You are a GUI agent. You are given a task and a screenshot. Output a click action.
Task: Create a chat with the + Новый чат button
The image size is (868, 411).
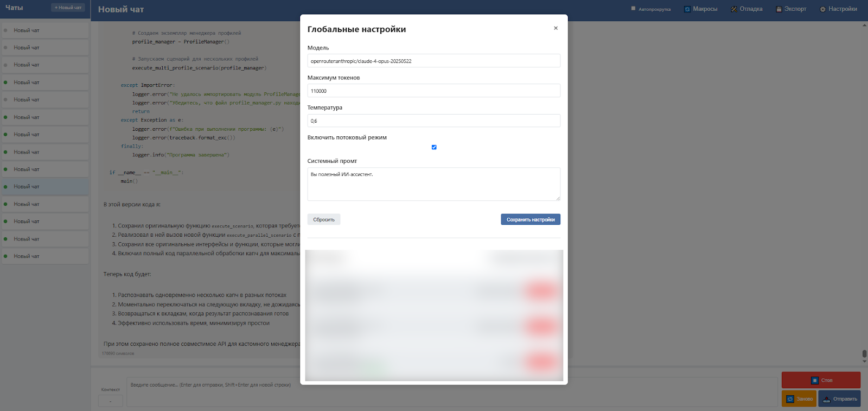(x=68, y=8)
